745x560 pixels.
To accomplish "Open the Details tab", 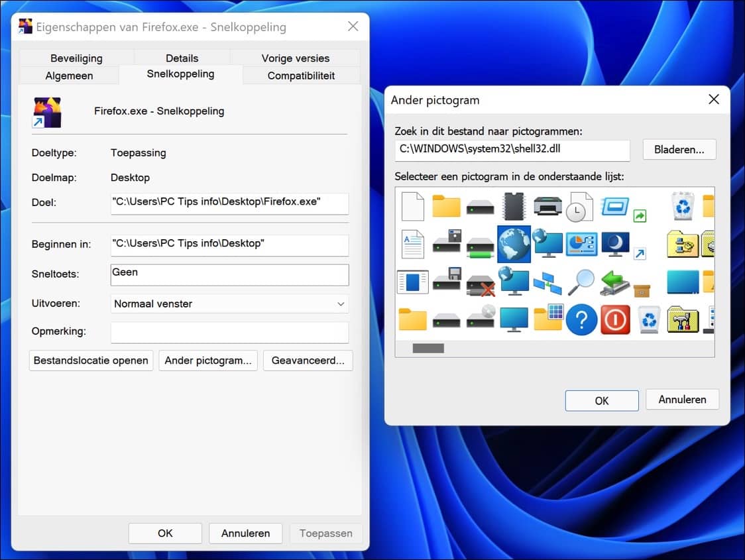I will 182,58.
